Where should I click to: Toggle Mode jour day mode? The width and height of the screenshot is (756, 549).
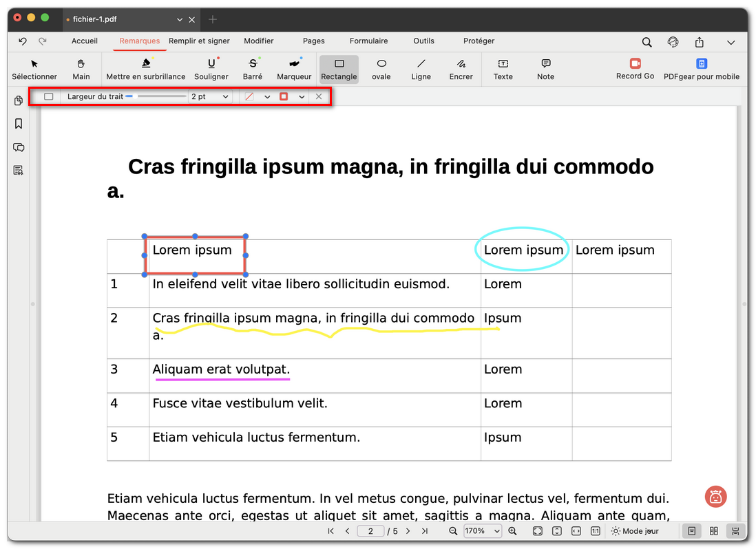click(633, 531)
